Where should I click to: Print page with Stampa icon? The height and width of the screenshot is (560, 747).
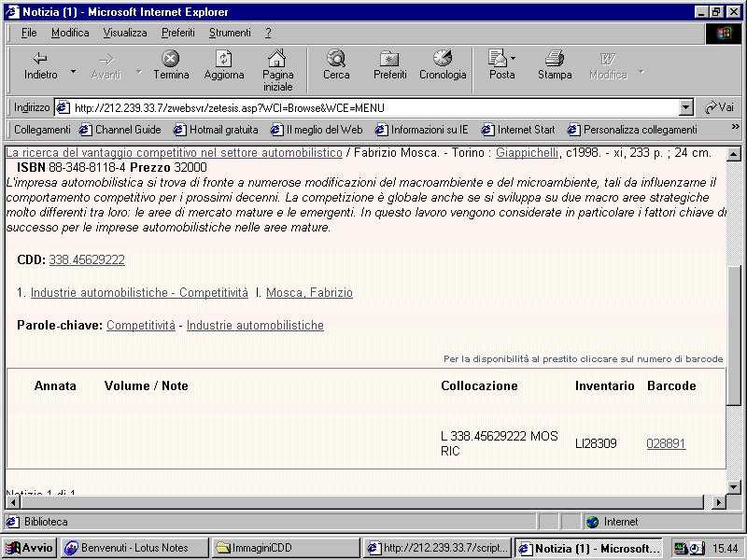pyautogui.click(x=555, y=60)
